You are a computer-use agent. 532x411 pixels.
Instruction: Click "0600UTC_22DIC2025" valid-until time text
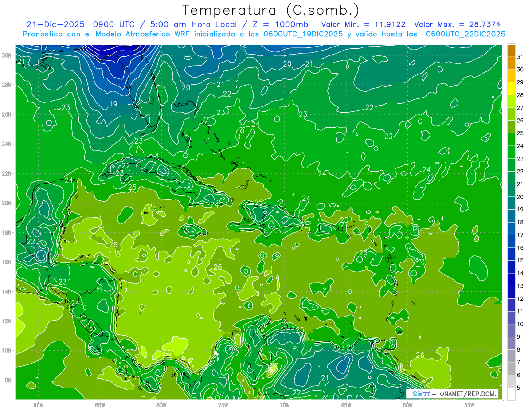[465, 34]
